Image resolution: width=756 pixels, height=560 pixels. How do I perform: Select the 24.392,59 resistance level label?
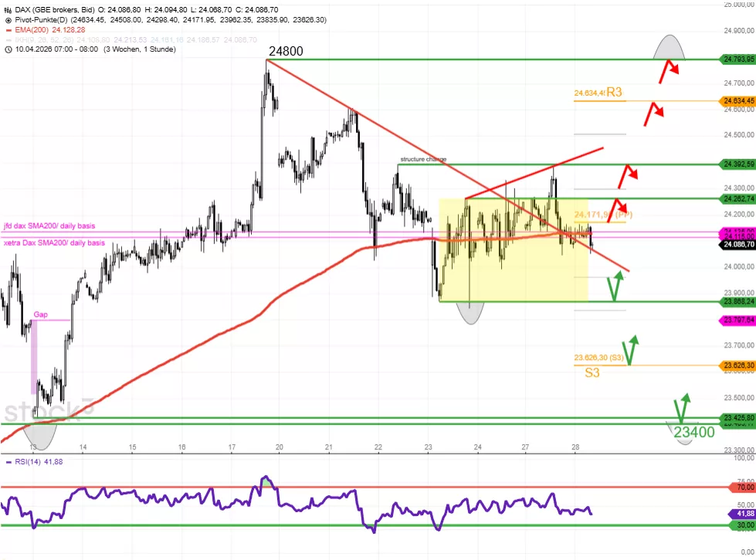coord(737,165)
